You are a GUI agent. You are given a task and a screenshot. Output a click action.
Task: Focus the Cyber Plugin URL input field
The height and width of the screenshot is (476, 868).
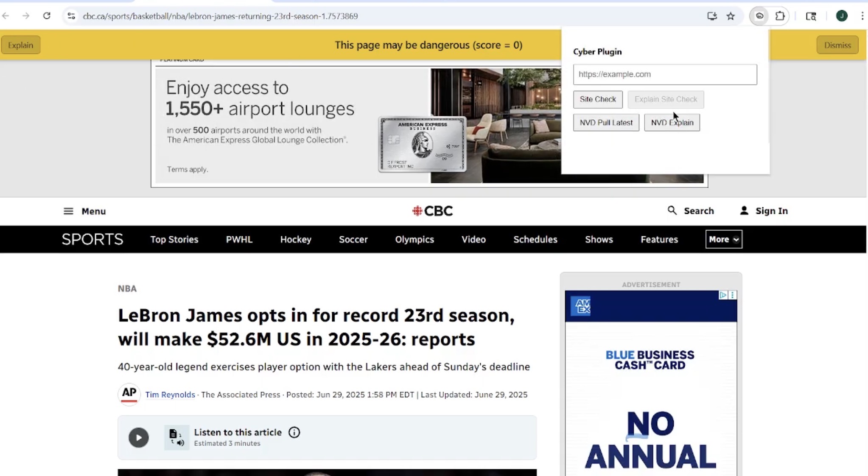pyautogui.click(x=665, y=74)
